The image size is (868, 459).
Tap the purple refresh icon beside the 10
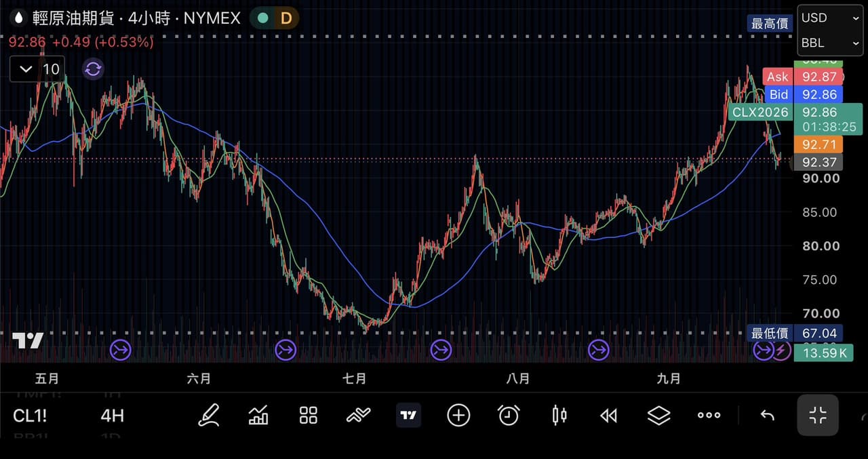tap(93, 68)
